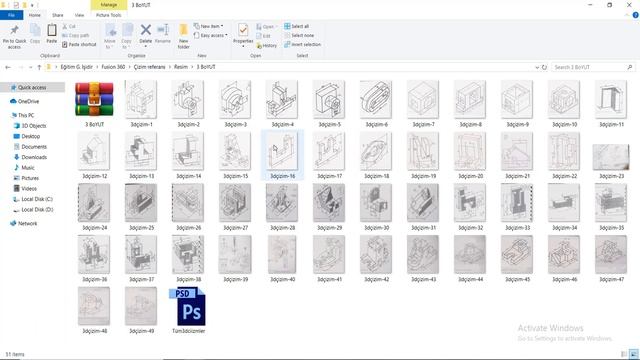Click the Copy icon in Clipboard group

[35, 30]
